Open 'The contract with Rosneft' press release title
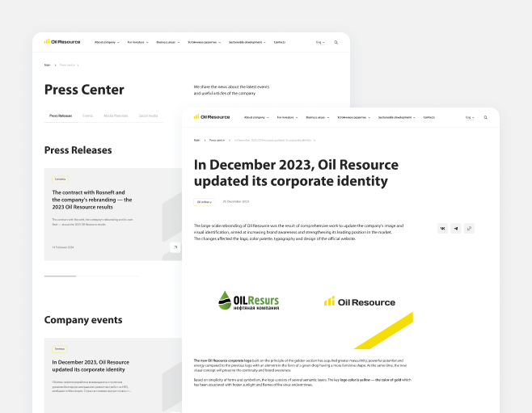The height and width of the screenshot is (413, 532). click(92, 200)
